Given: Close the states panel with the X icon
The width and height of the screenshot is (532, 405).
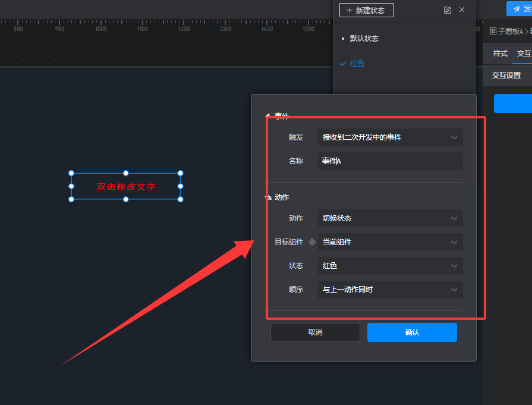Looking at the screenshot, I should coord(462,10).
